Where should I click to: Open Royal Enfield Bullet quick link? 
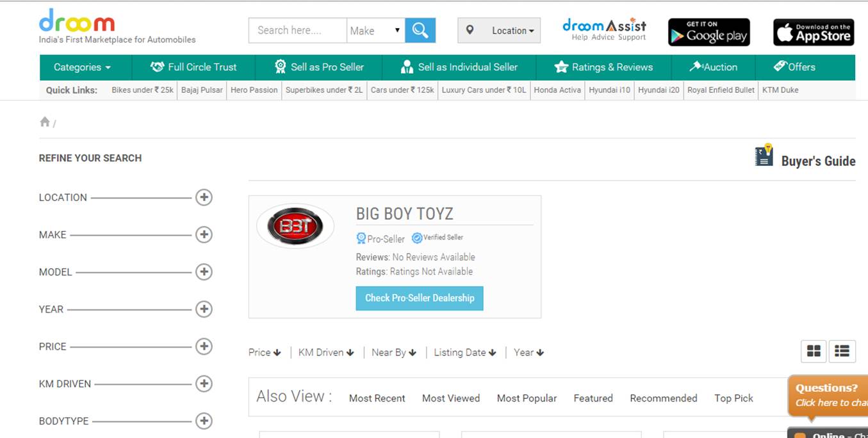click(721, 90)
